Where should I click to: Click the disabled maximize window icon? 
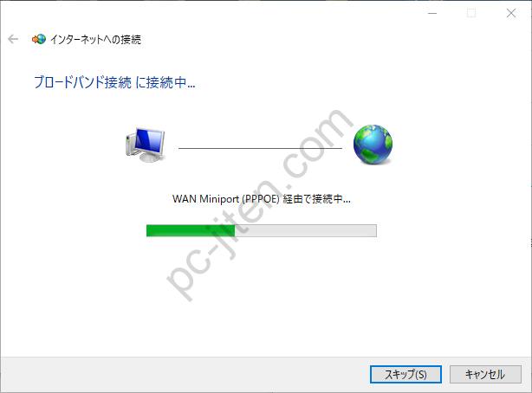tap(471, 13)
